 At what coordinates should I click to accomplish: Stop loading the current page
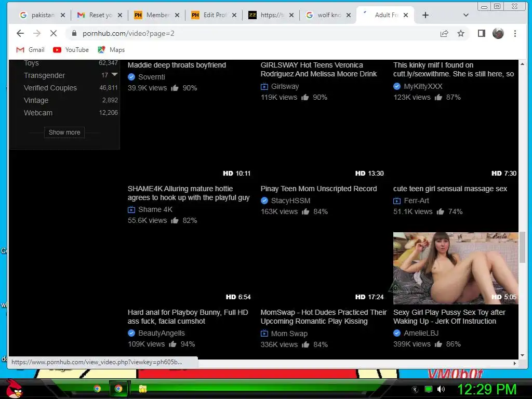[54, 33]
